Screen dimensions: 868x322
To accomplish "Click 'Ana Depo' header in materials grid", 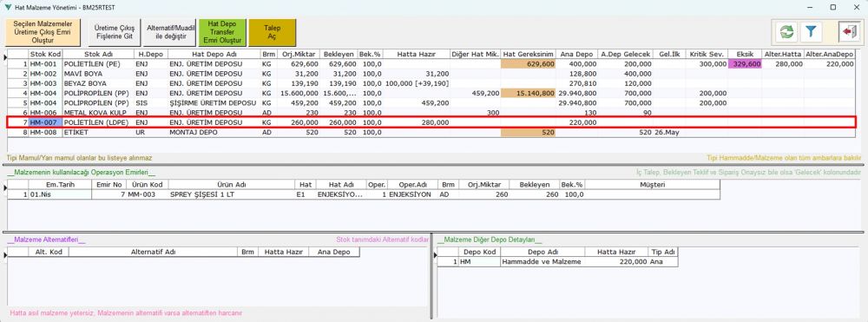I will coord(576,54).
